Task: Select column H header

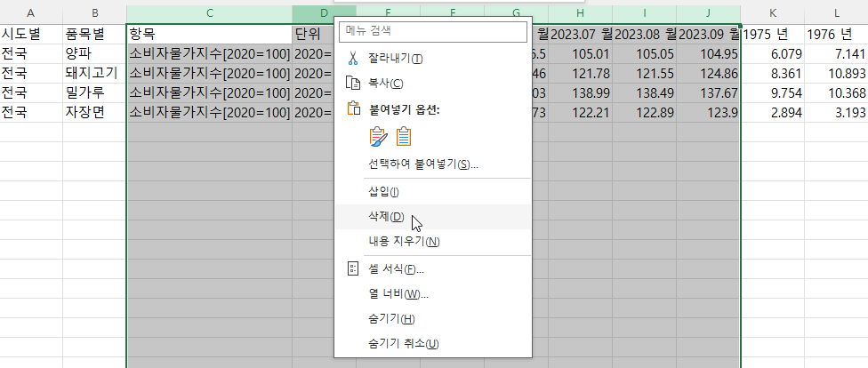Action: coord(580,14)
